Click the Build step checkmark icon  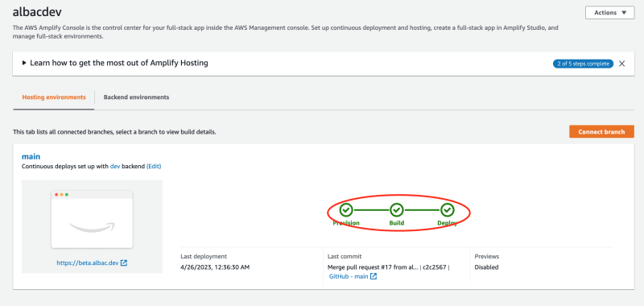click(396, 210)
